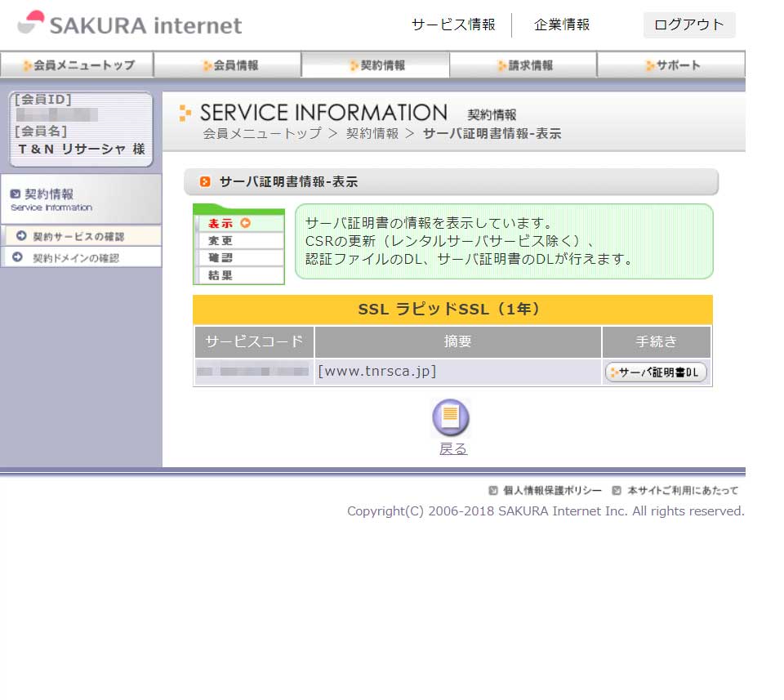Open the 企業情報 link

coord(562,25)
